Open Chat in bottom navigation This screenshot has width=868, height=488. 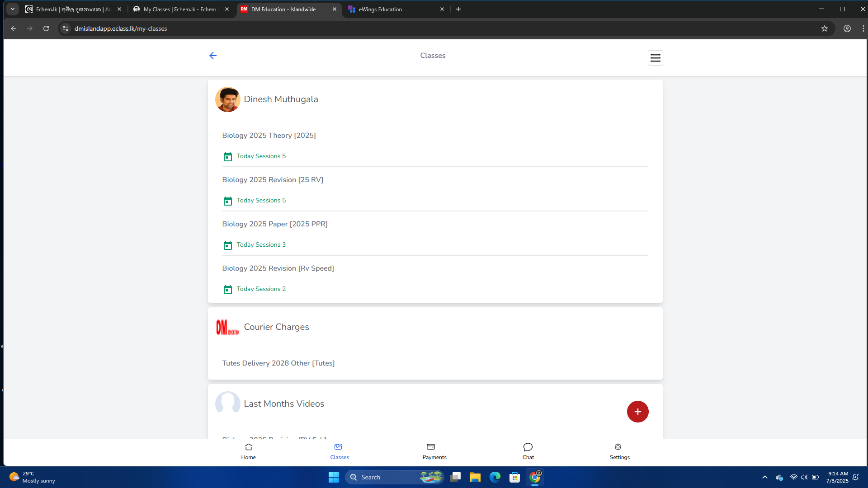(x=528, y=451)
